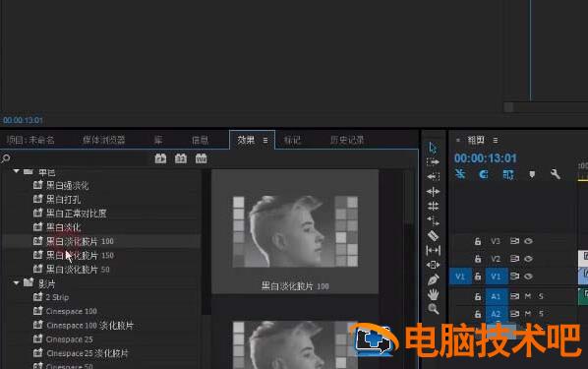
Task: Switch to the 信息 tab
Action: [x=200, y=140]
